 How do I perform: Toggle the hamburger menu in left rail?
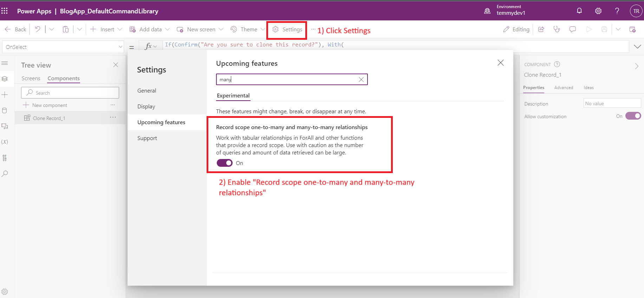[5, 63]
